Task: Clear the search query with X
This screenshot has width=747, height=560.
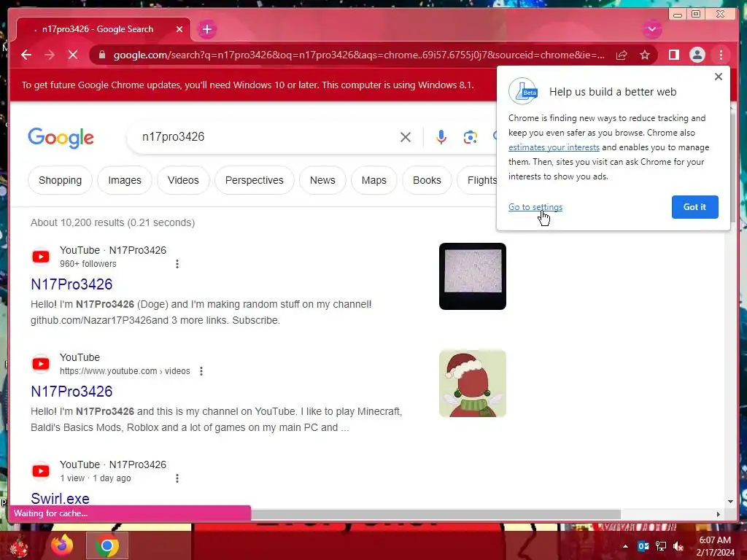Action: coord(406,137)
